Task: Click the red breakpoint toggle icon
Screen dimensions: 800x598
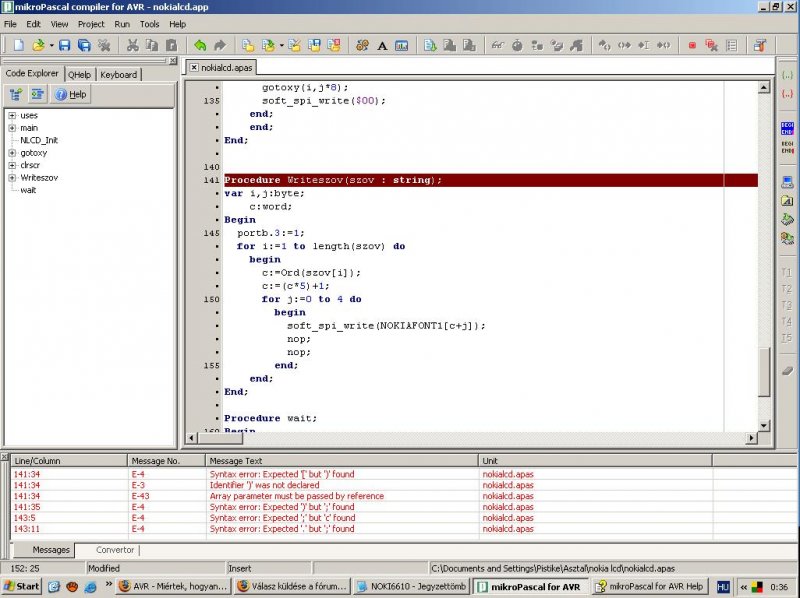Action: pyautogui.click(x=692, y=45)
